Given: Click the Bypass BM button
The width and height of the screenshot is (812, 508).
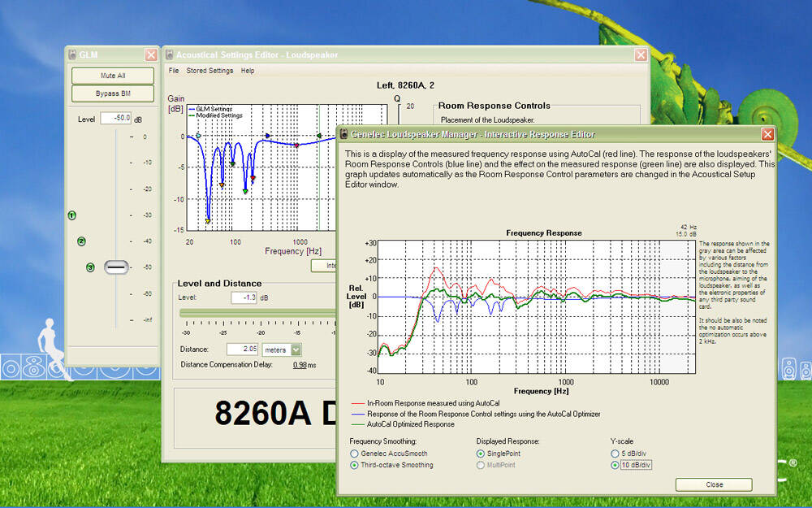Looking at the screenshot, I should (x=113, y=93).
